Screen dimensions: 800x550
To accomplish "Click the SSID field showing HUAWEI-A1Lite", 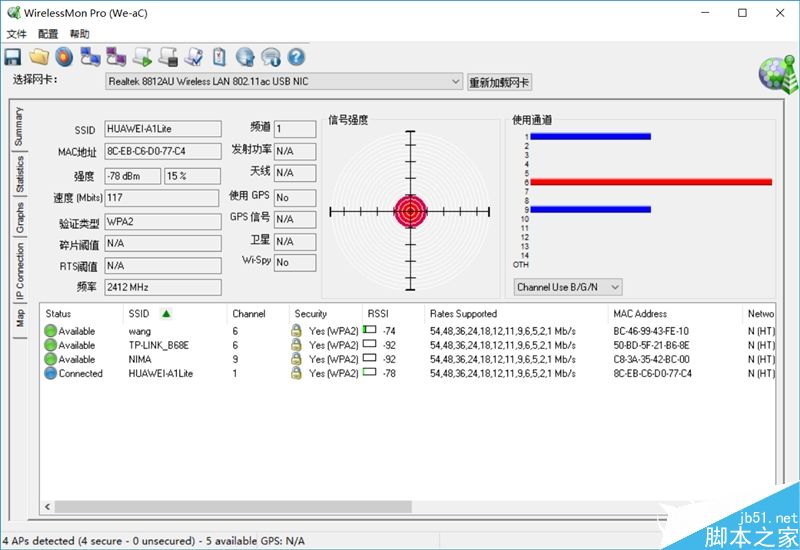I will 163,129.
